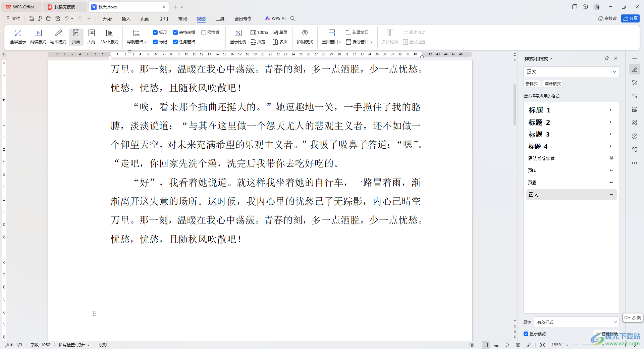This screenshot has width=644, height=349.
Task: Open the selection pane arrow icon in sidebar
Action: 635,83
